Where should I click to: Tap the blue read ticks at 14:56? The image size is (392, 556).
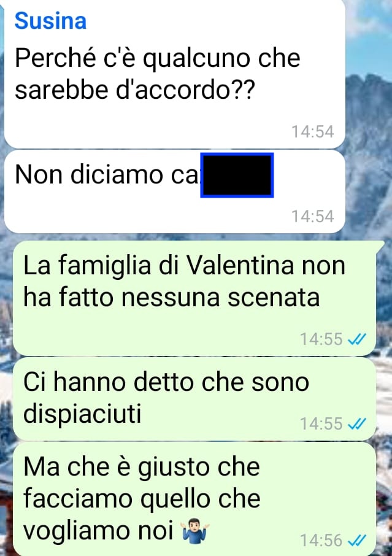pyautogui.click(x=357, y=540)
